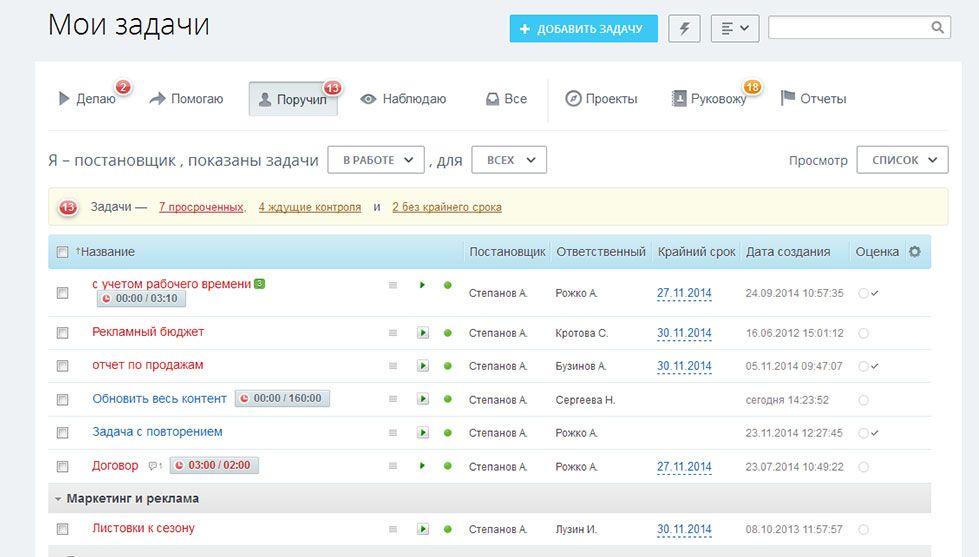The height and width of the screenshot is (557, 979).
Task: Check the box for 'отчет по продажам'
Action: point(62,366)
